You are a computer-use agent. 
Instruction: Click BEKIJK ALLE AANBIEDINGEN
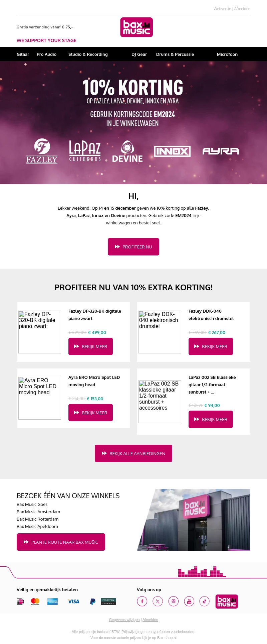point(133,453)
